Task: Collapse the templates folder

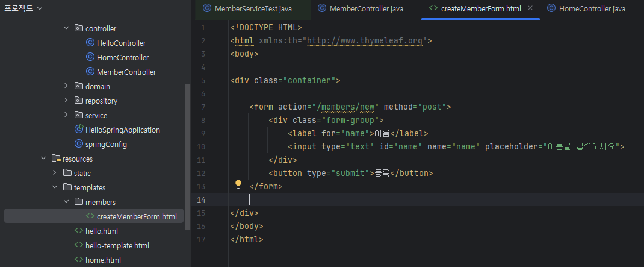Action: (x=55, y=187)
